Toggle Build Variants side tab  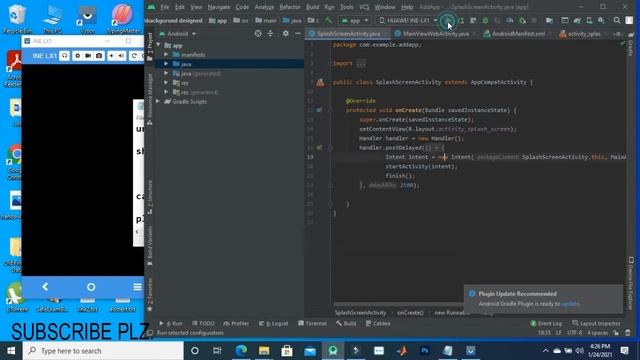(x=150, y=245)
